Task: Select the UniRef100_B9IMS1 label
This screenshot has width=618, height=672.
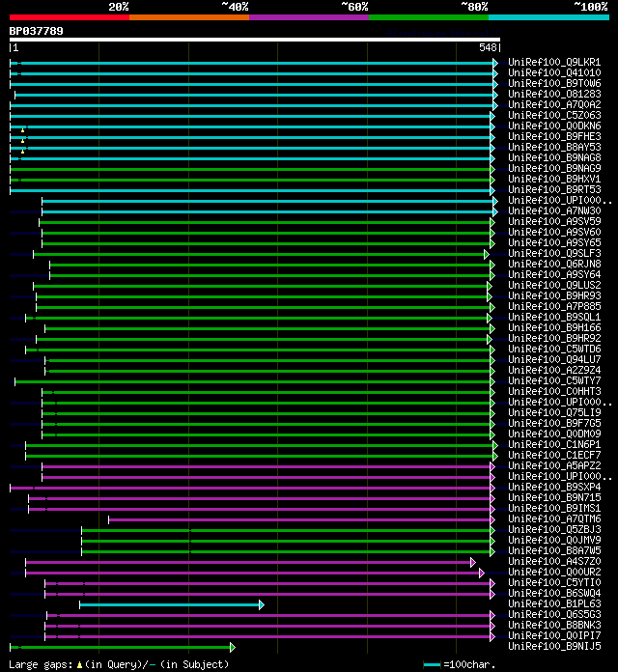Action: click(554, 508)
